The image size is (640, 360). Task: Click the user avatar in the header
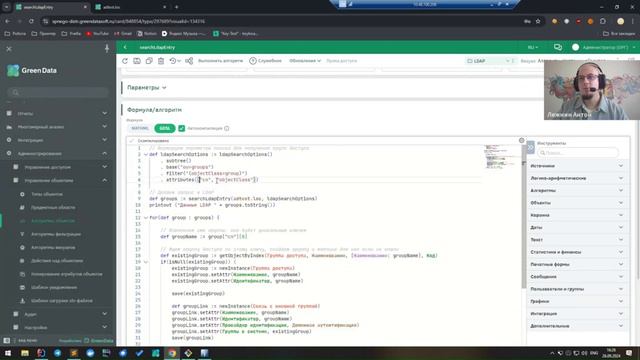[x=576, y=47]
